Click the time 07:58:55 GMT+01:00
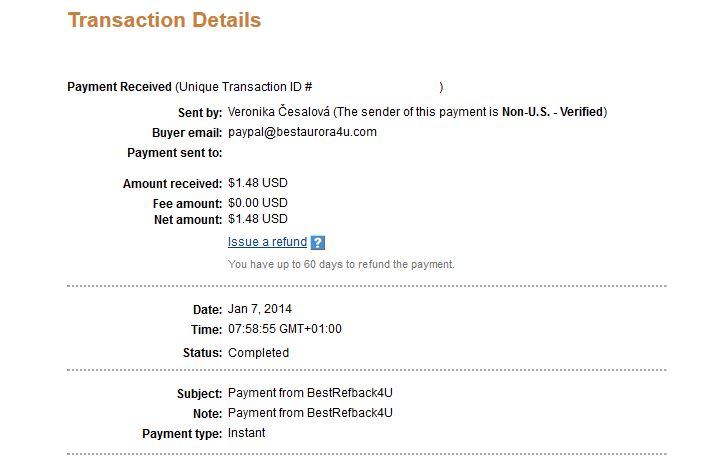 click(284, 329)
